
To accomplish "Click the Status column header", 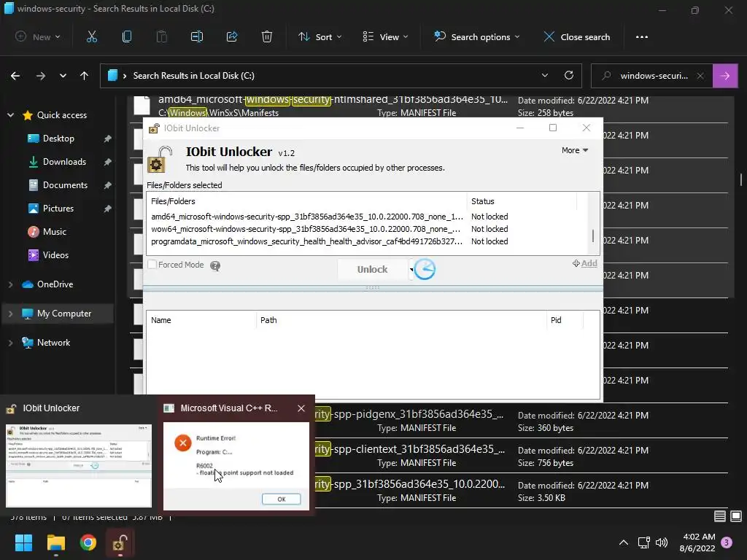I will point(522,201).
